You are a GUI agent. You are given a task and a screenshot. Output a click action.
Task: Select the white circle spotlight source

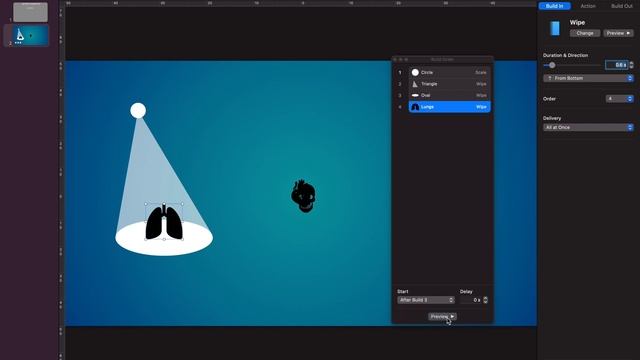click(x=138, y=111)
